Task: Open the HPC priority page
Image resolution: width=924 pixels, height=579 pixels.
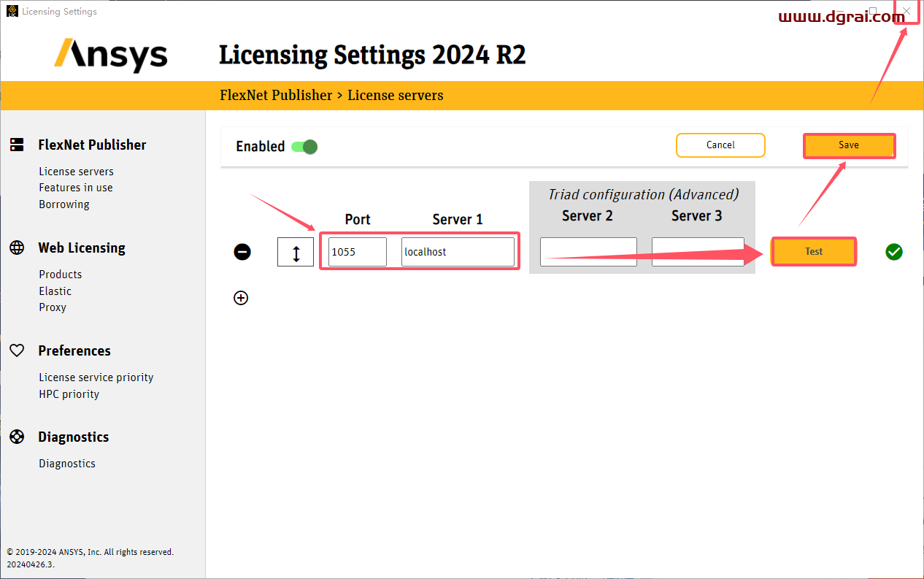Action: [69, 394]
